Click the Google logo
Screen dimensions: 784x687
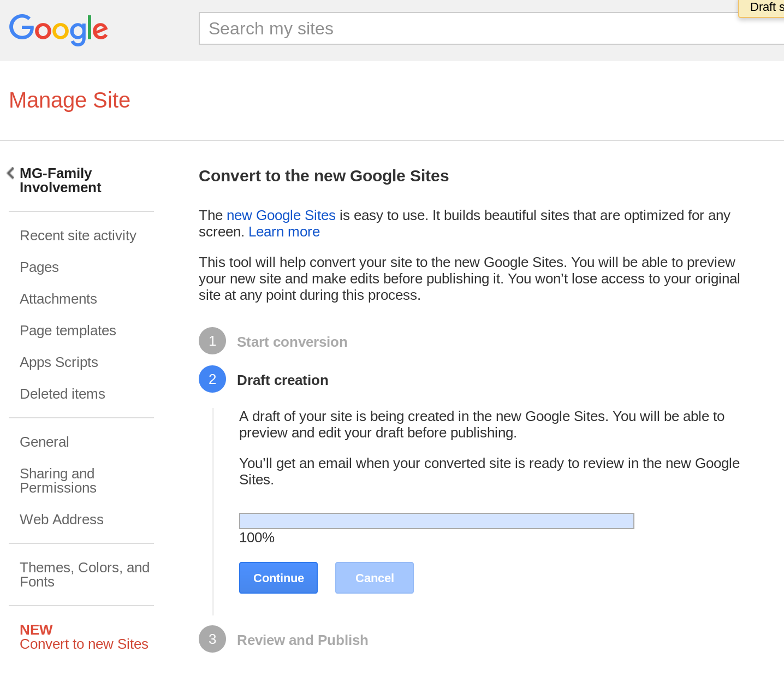click(58, 29)
